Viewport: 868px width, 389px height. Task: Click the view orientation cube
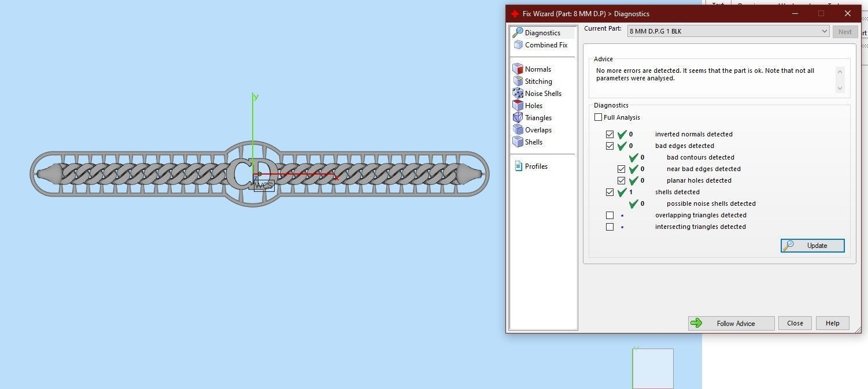click(653, 368)
